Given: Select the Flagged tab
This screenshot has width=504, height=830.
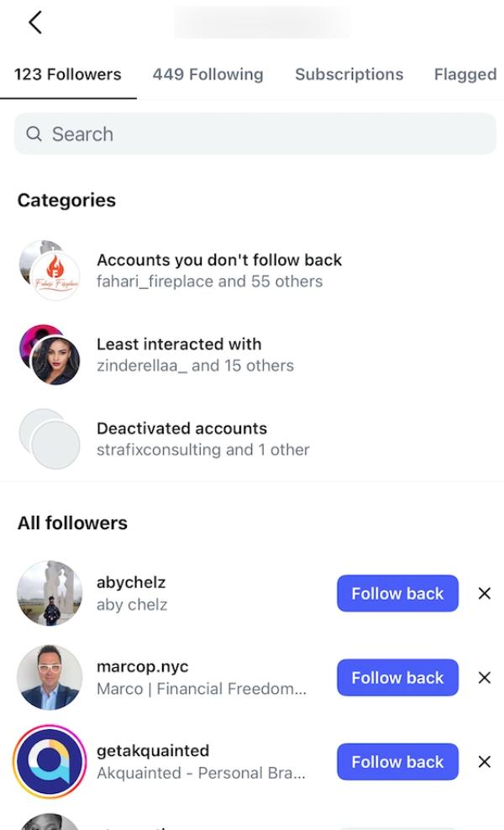Looking at the screenshot, I should pos(465,74).
